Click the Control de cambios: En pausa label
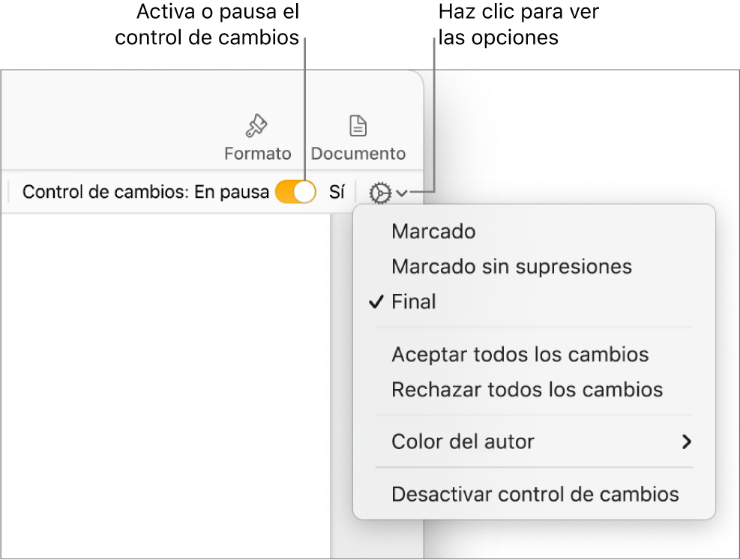The height and width of the screenshot is (560, 740). tap(145, 193)
